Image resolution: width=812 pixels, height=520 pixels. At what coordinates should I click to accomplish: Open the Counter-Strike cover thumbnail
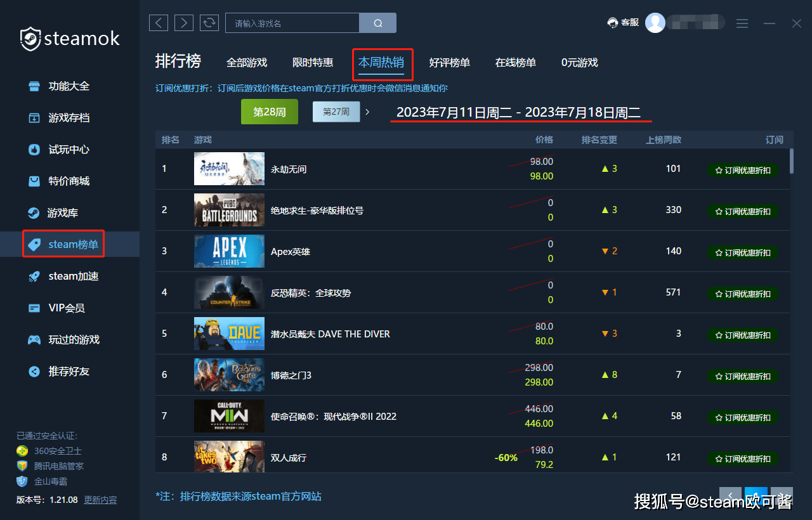point(229,292)
